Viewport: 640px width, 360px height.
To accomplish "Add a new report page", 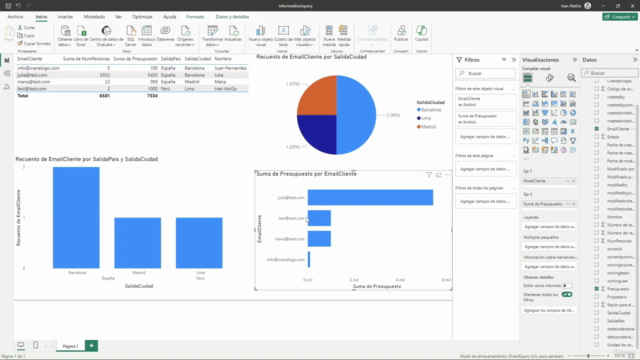I will click(91, 345).
